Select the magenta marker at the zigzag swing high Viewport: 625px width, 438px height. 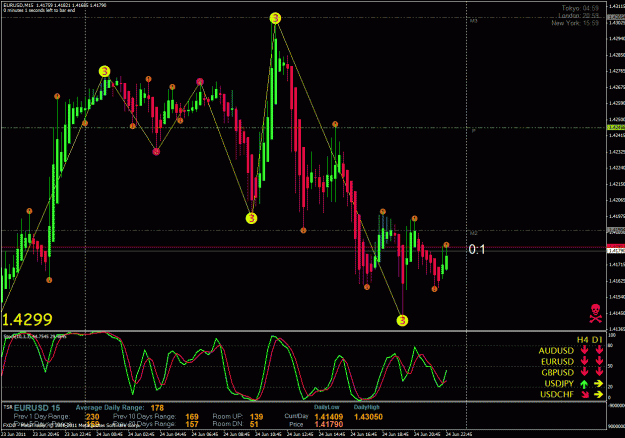pyautogui.click(x=200, y=82)
